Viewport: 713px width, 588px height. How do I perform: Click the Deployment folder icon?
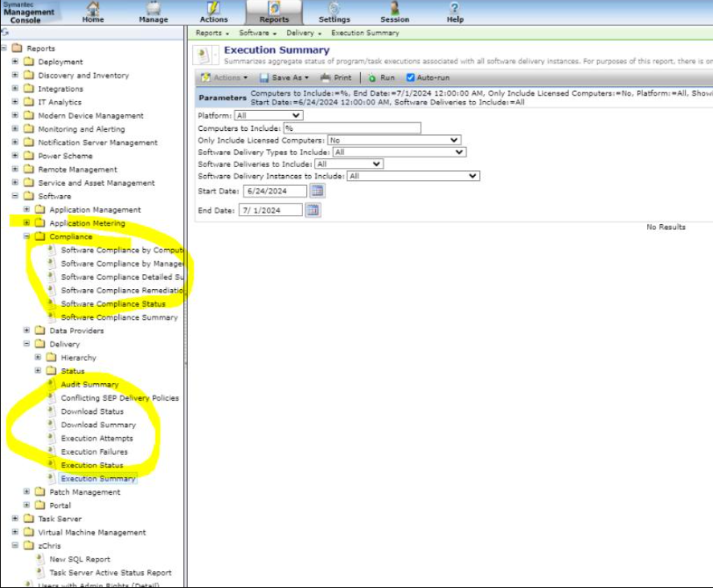[x=29, y=61]
